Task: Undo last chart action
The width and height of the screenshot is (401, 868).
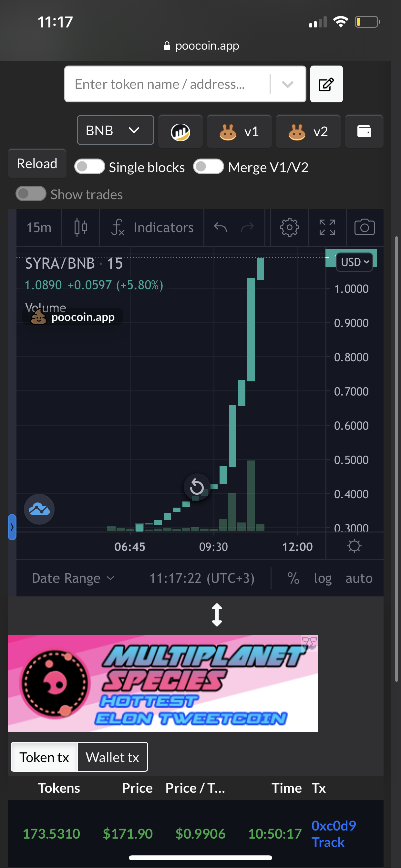Action: click(221, 227)
